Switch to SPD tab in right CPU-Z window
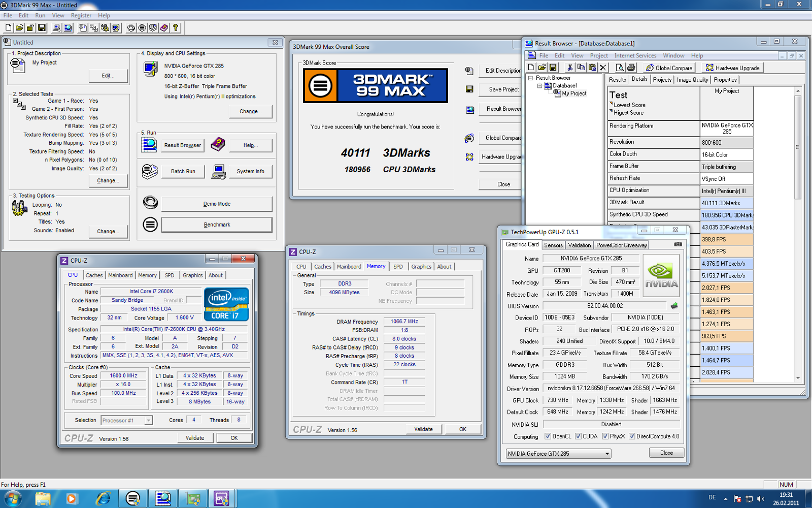Viewport: 812px width, 508px height. pyautogui.click(x=398, y=267)
